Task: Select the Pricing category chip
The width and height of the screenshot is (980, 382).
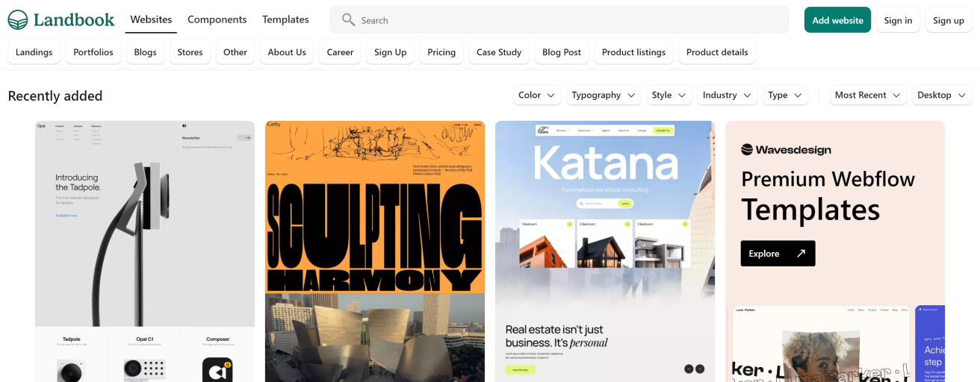Action: pyautogui.click(x=441, y=52)
